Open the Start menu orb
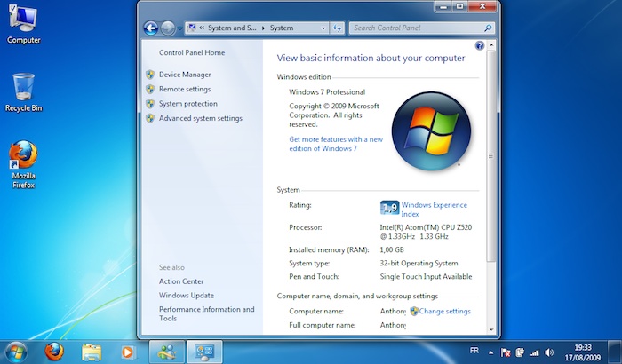 [x=17, y=351]
